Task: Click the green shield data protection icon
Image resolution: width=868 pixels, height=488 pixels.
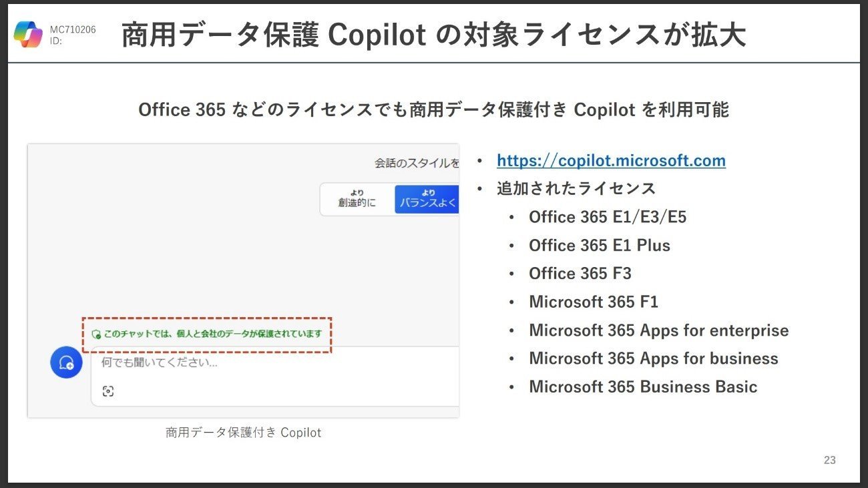Action: 96,334
